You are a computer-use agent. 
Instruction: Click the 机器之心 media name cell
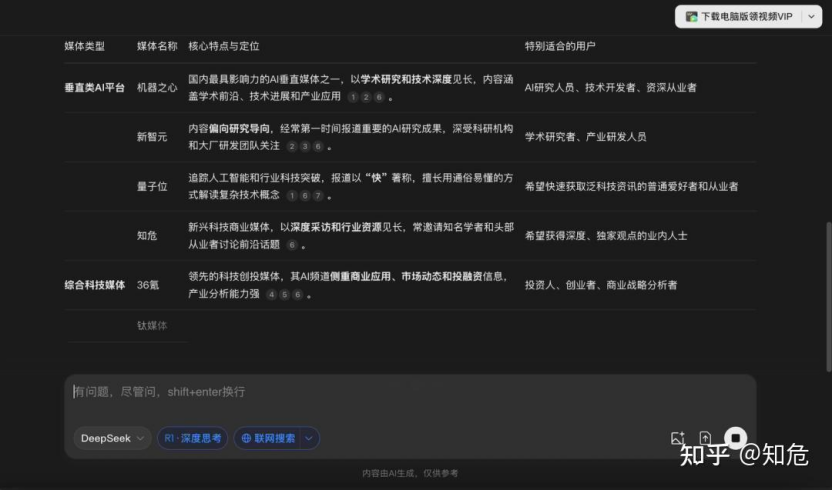157,87
